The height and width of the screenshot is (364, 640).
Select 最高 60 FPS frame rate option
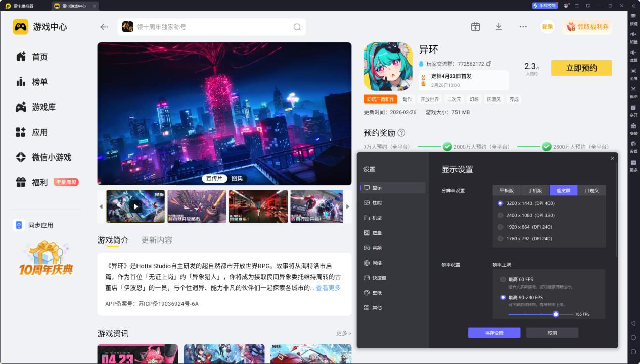pyautogui.click(x=517, y=279)
